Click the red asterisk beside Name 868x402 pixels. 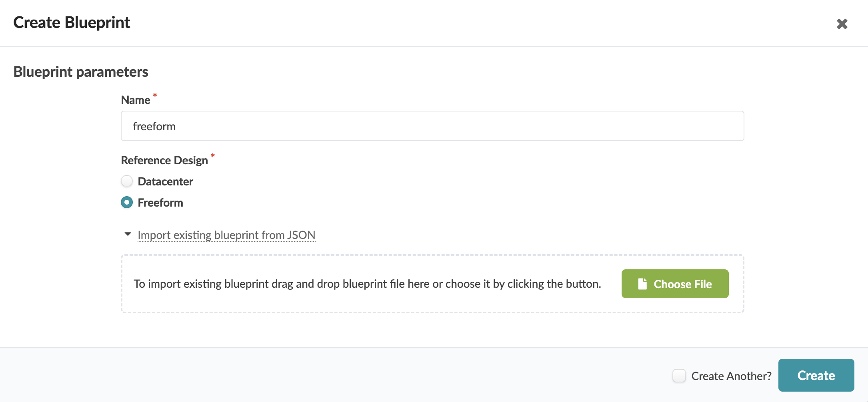(155, 96)
